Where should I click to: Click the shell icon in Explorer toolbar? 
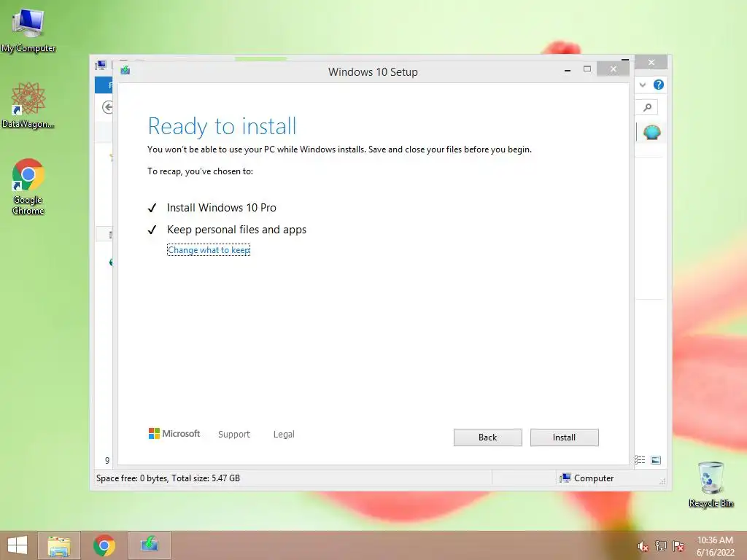click(x=651, y=132)
